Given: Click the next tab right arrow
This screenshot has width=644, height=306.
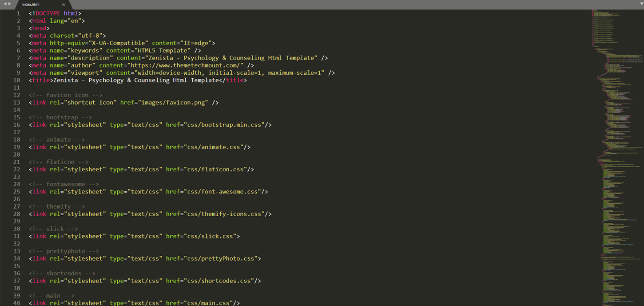Looking at the screenshot, I should pos(10,4).
